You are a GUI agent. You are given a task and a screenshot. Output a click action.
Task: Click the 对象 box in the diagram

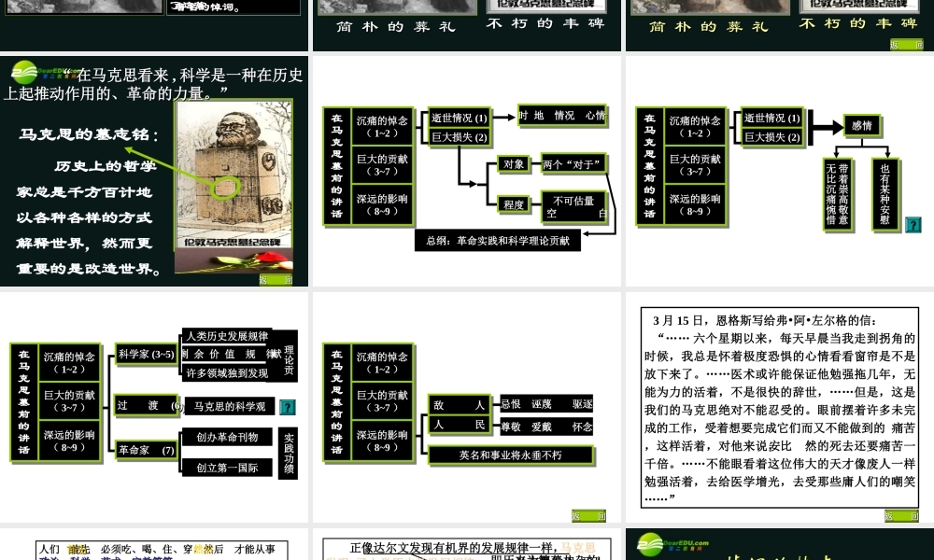tap(514, 164)
